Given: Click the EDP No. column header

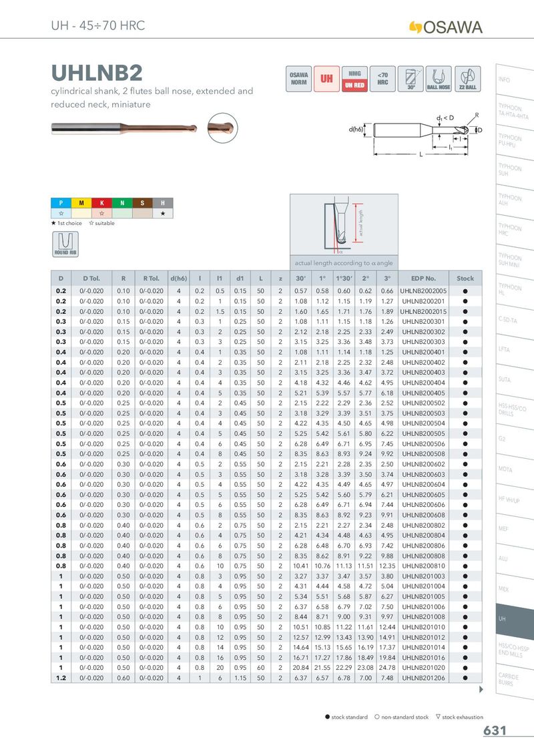Looking at the screenshot, I should (x=423, y=278).
